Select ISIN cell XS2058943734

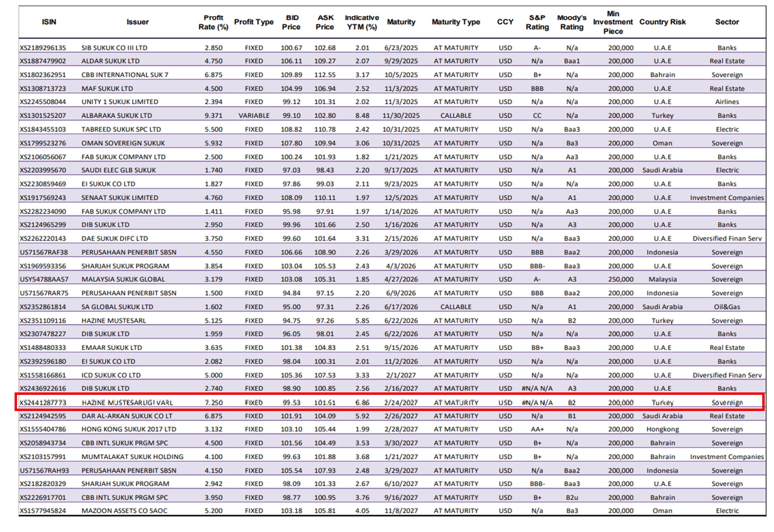point(43,443)
